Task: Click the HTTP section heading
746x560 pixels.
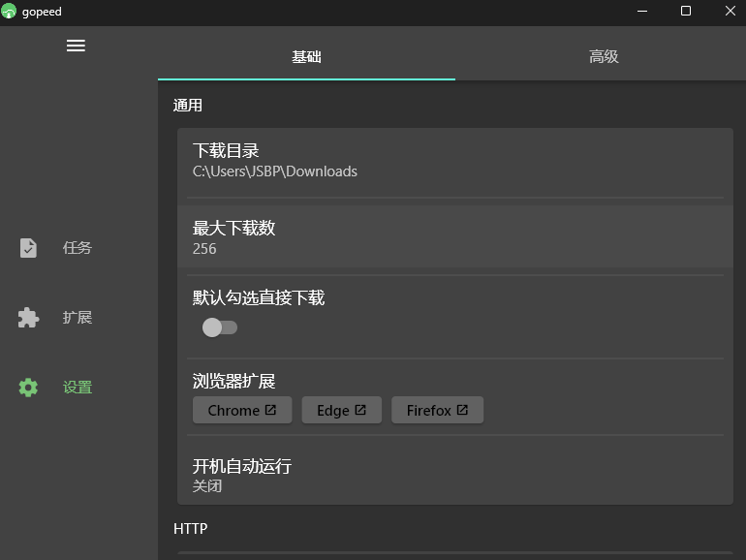Action: 190,529
